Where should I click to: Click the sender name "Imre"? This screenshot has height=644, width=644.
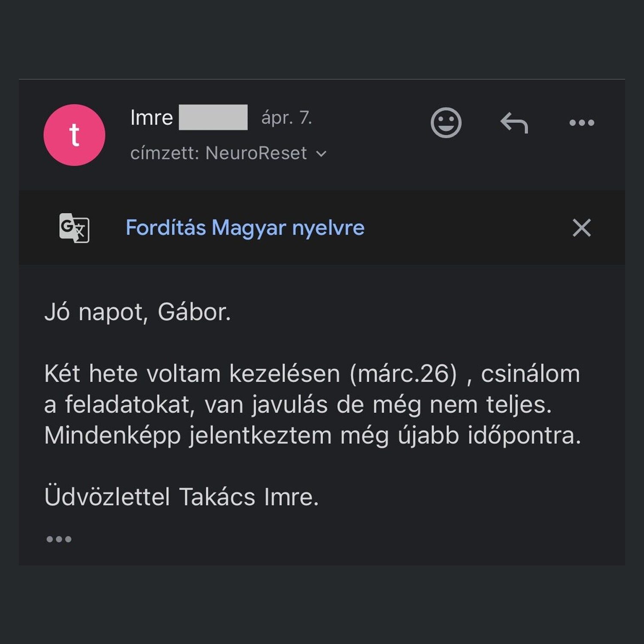pos(152,118)
